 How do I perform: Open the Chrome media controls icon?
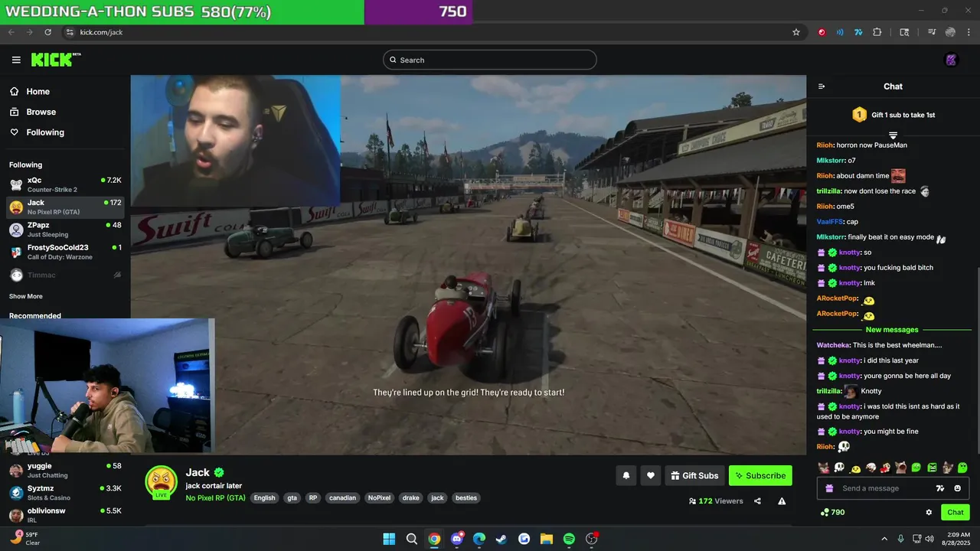932,32
